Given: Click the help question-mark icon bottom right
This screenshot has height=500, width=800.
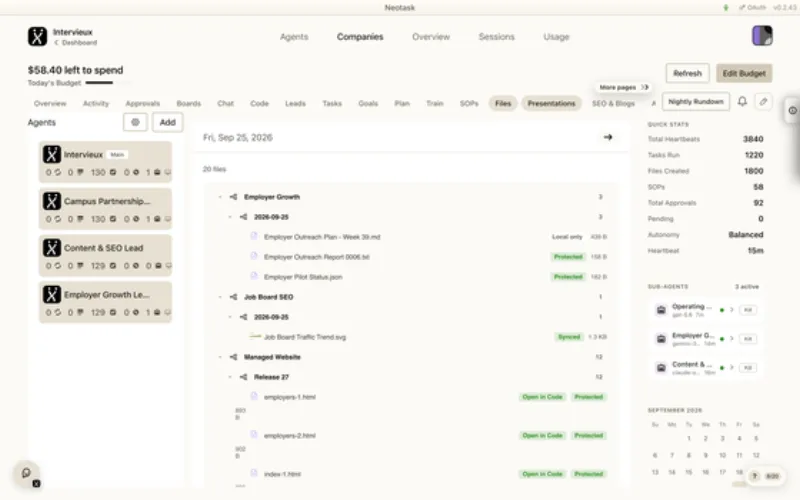Looking at the screenshot, I should (755, 476).
